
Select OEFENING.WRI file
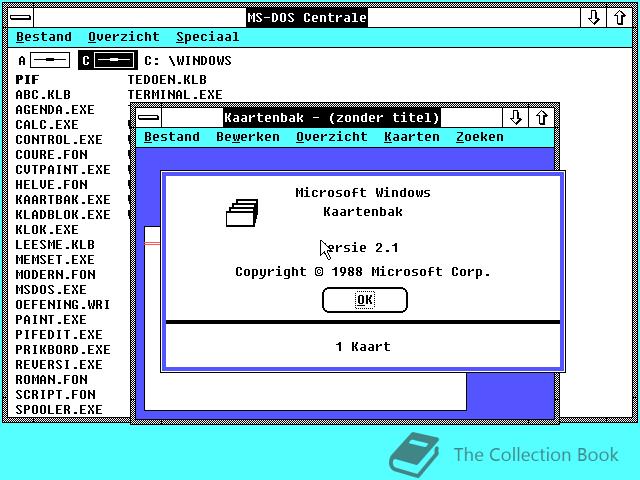point(63,305)
